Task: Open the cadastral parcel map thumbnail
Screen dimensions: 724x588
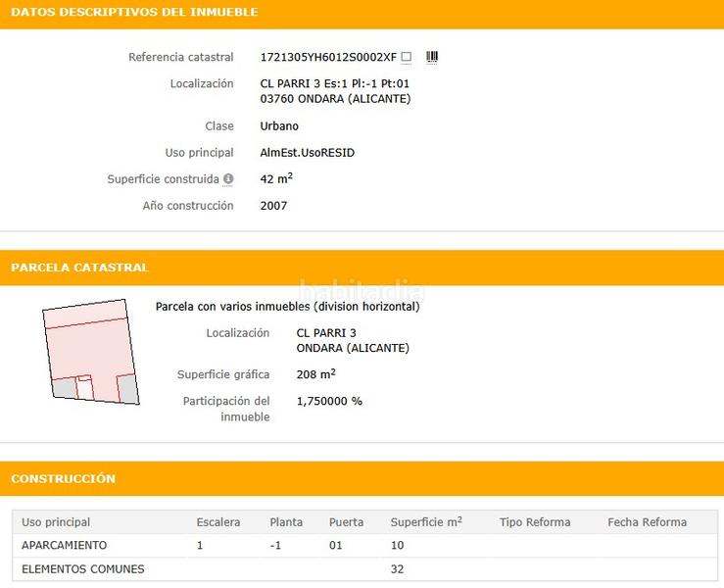Action: pos(91,352)
